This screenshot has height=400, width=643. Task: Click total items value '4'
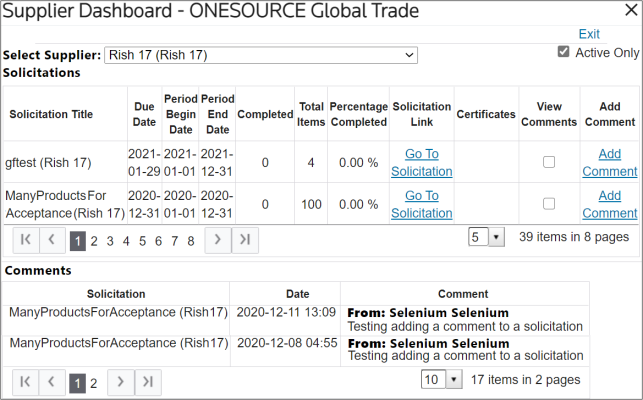point(311,162)
